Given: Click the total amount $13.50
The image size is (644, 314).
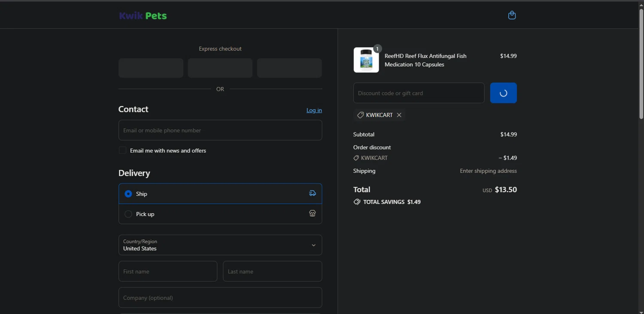Looking at the screenshot, I should click(x=506, y=190).
